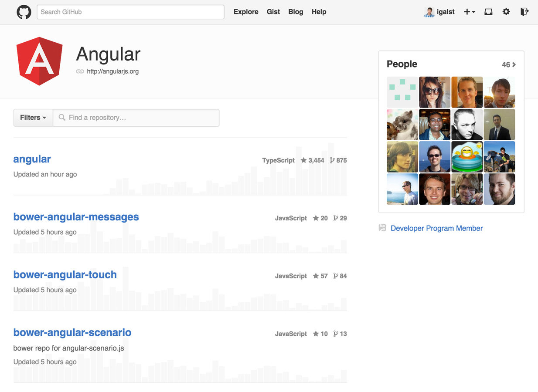The image size is (538, 392).
Task: Click the Developer Program Member badge icon
Action: [x=382, y=228]
